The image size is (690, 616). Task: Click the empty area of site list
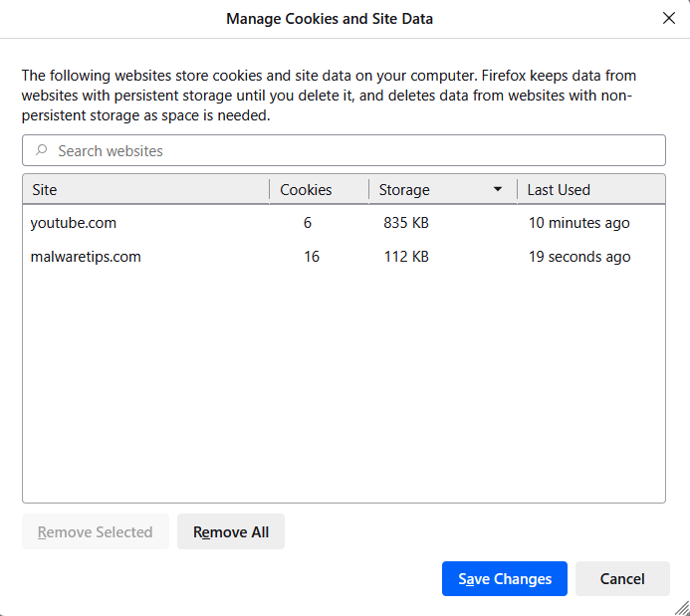(x=344, y=388)
